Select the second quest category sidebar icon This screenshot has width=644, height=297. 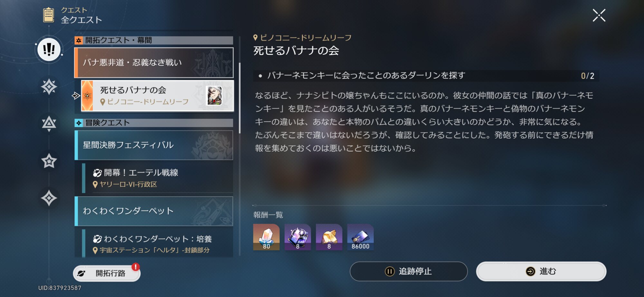49,87
